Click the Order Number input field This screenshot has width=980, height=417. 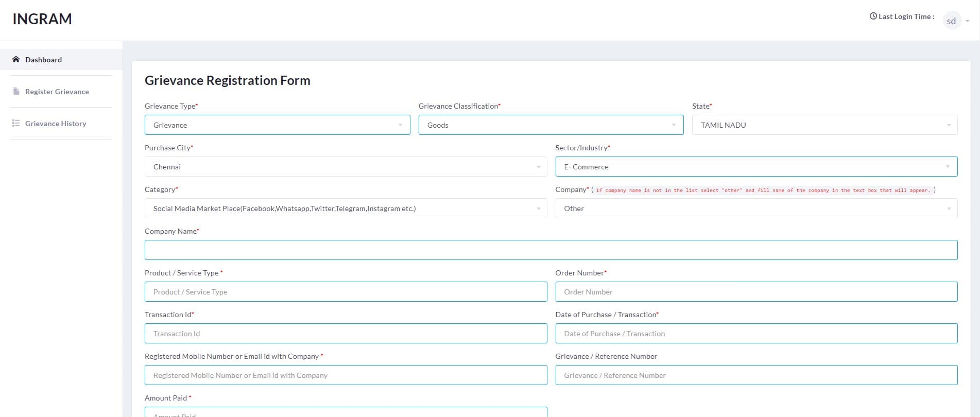click(x=756, y=292)
